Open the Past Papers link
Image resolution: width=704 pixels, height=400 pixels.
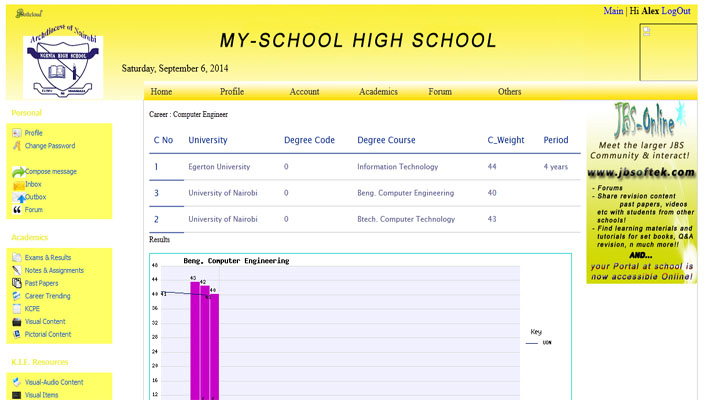[x=43, y=283]
